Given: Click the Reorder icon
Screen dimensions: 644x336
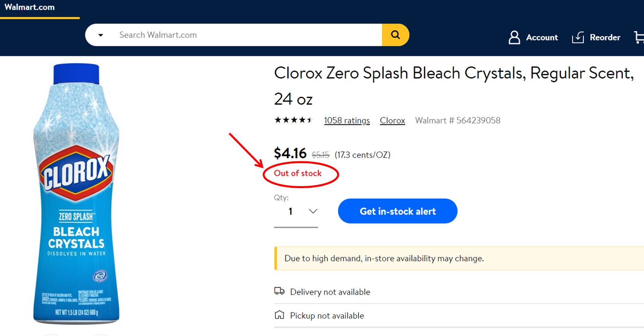Looking at the screenshot, I should coord(578,37).
